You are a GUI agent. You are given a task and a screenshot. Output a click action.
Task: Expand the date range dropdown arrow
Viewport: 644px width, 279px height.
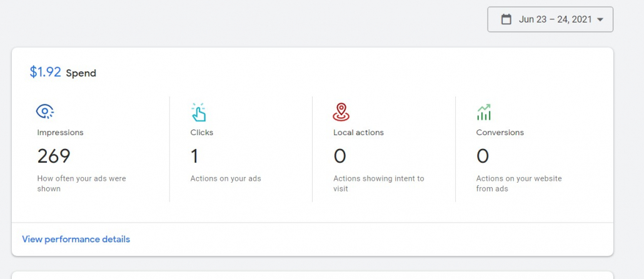point(600,19)
